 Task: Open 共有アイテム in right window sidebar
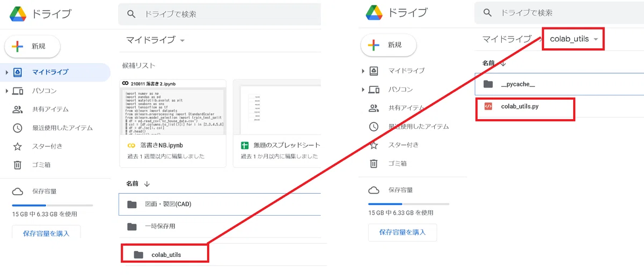pyautogui.click(x=406, y=108)
